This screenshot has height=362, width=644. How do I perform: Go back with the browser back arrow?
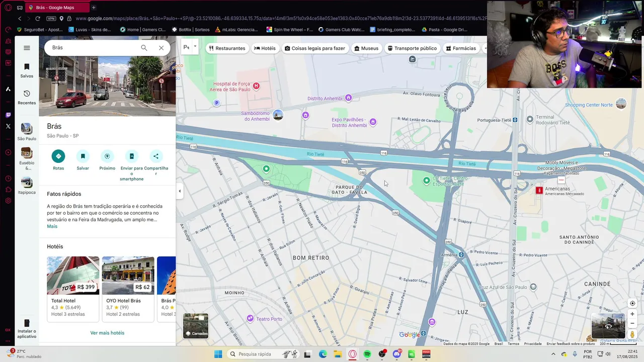click(20, 19)
